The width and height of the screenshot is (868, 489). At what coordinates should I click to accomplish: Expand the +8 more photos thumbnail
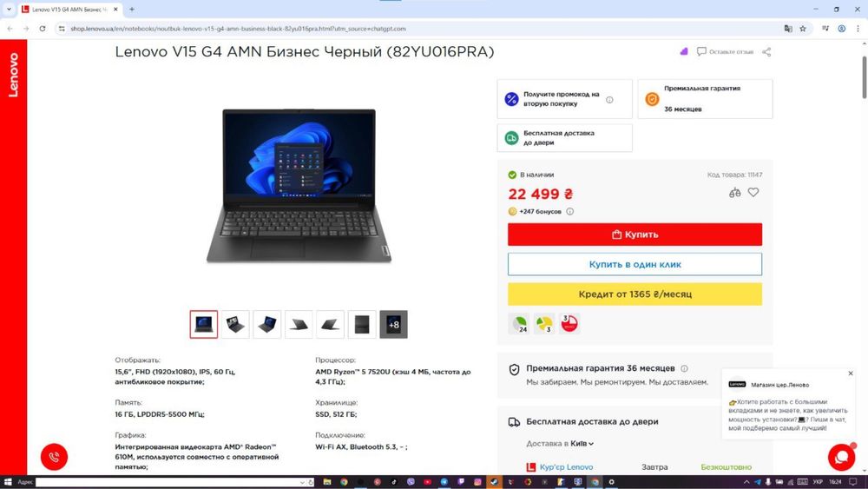point(393,325)
